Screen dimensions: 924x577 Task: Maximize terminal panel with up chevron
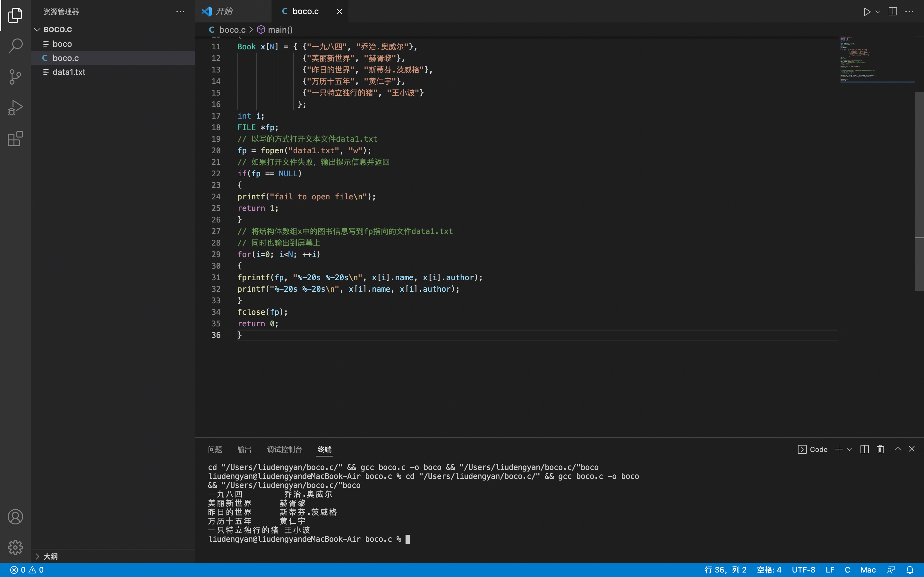tap(898, 449)
